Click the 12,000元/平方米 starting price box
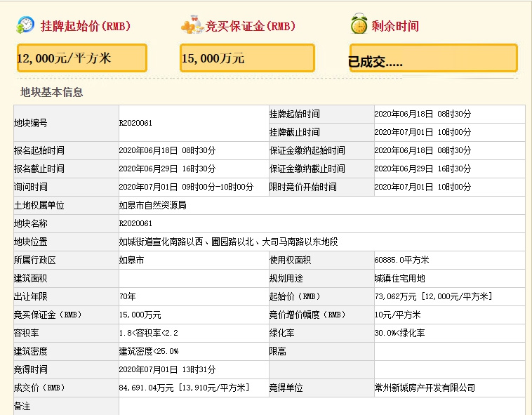The height and width of the screenshot is (415, 532). [x=82, y=58]
